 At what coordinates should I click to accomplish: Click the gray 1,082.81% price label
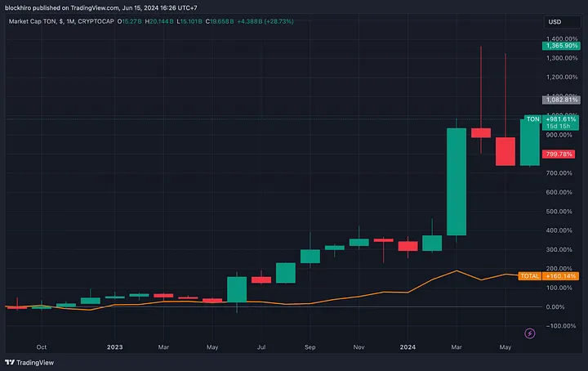[559, 100]
